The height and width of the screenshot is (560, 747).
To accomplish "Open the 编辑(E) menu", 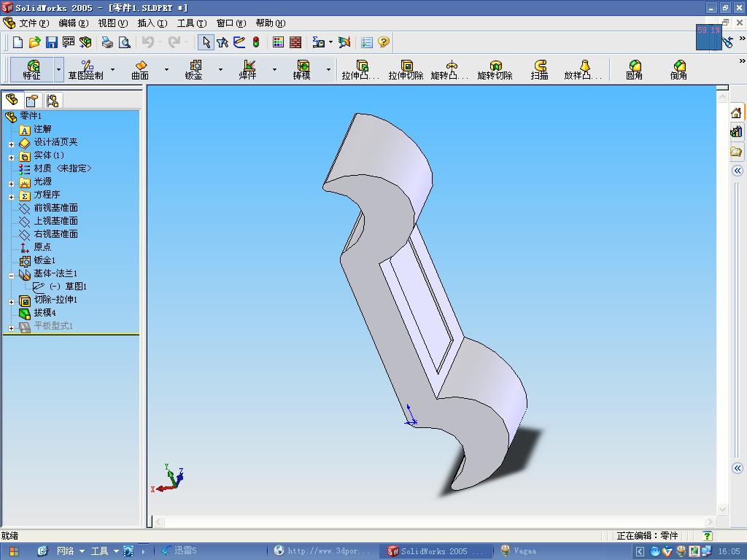I will click(74, 23).
